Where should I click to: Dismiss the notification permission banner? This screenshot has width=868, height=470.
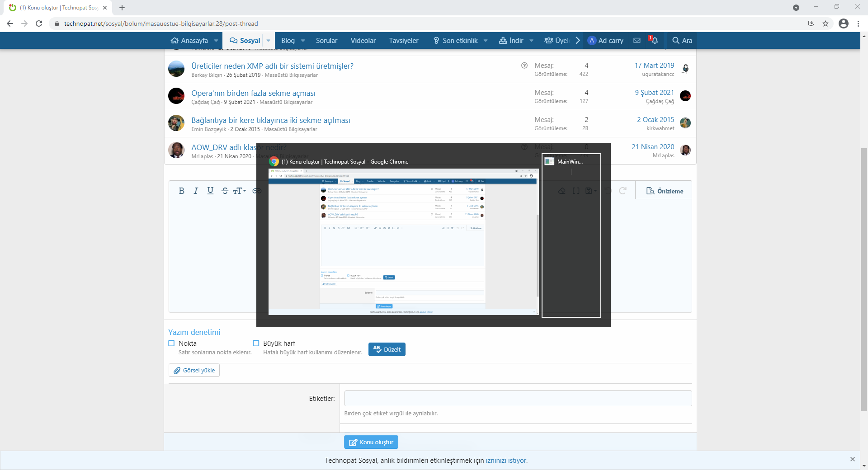[853, 459]
